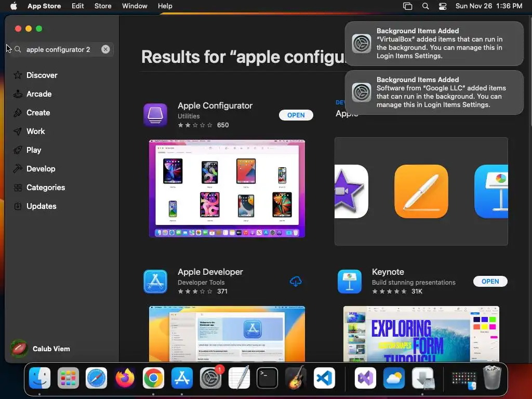Click App Store icon in the Dock

182,378
